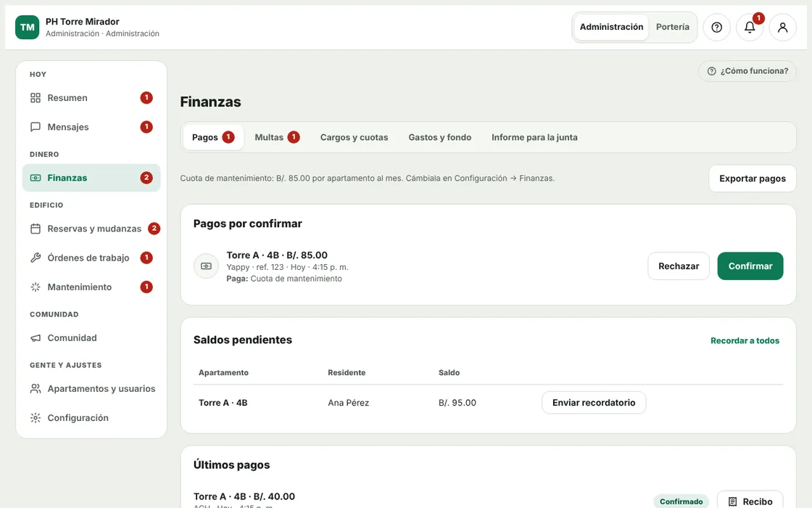Screen dimensions: 812x508
Task: Click the Mensajes chat bubble icon
Action: [36, 127]
